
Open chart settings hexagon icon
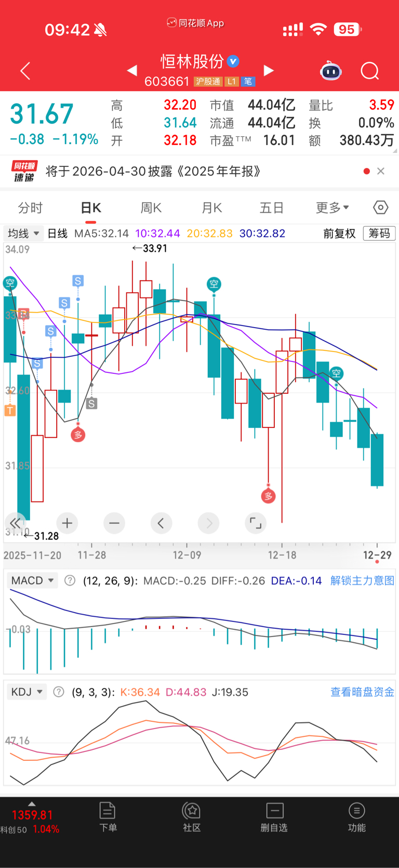coord(380,208)
